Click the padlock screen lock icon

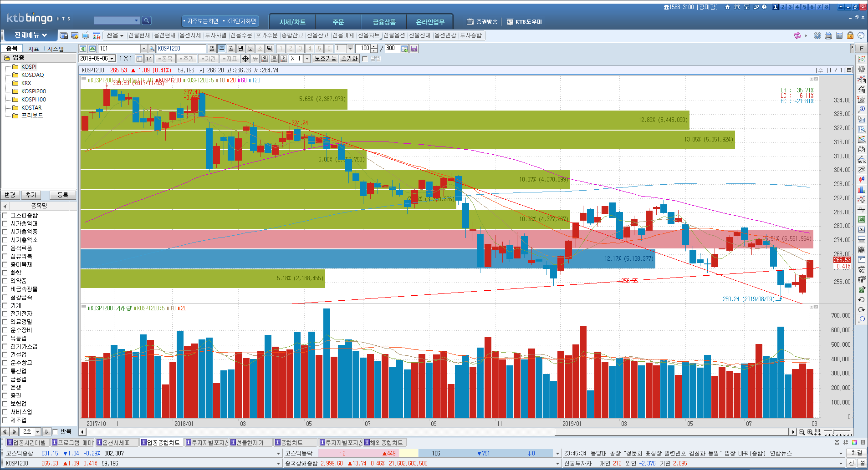[850, 35]
